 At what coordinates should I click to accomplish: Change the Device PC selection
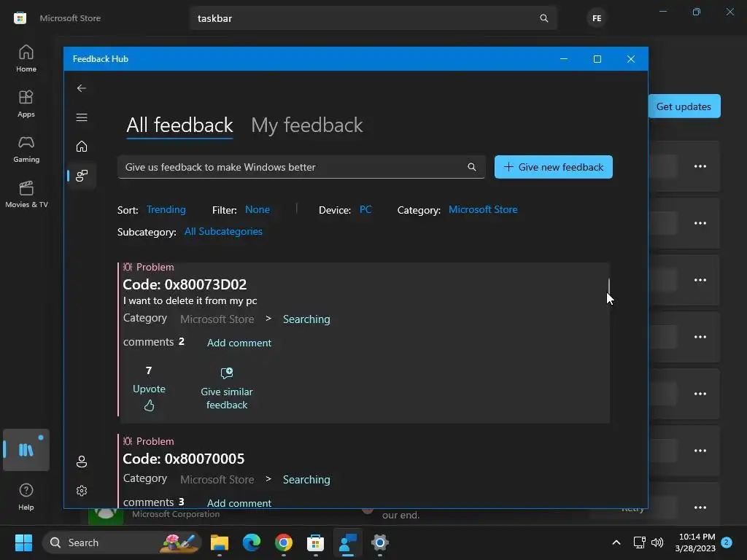point(365,209)
